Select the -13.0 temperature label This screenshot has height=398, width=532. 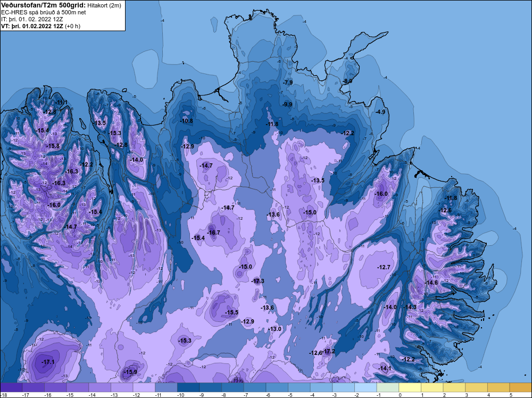coord(275,329)
